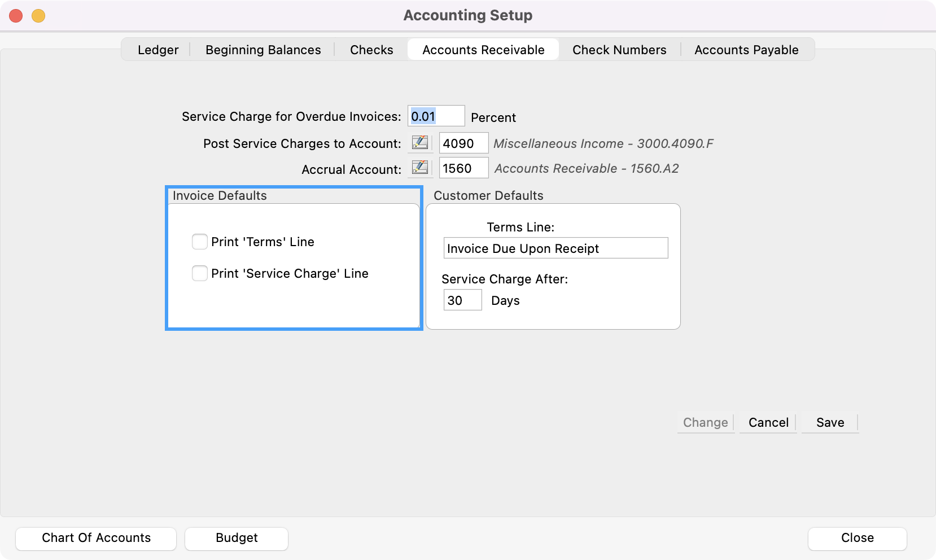The width and height of the screenshot is (936, 560).
Task: Select the Checks tab
Action: pyautogui.click(x=371, y=50)
